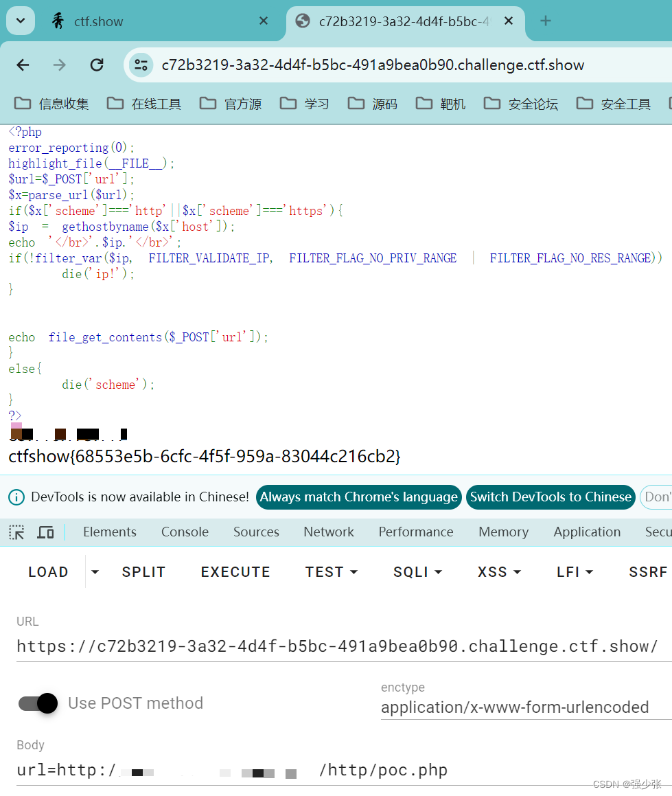Click the HackBar SPLIT button
Viewport: 672px width, 796px height.
coord(143,572)
